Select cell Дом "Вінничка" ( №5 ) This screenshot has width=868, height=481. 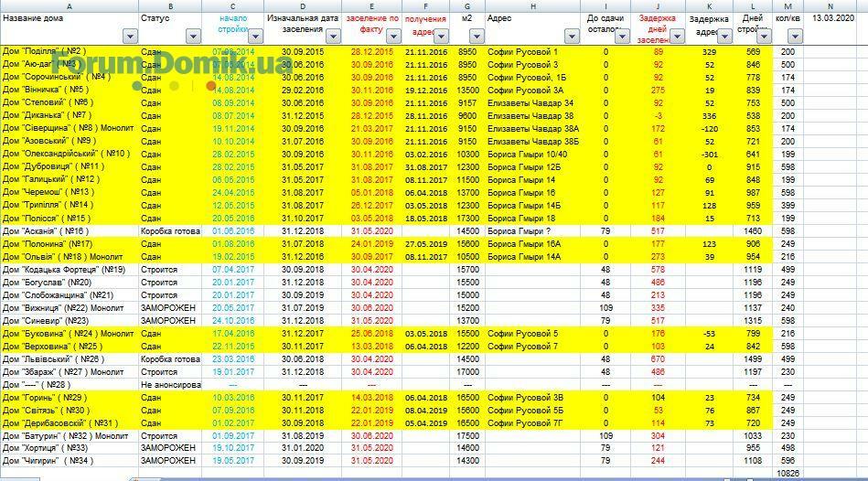pyautogui.click(x=70, y=90)
